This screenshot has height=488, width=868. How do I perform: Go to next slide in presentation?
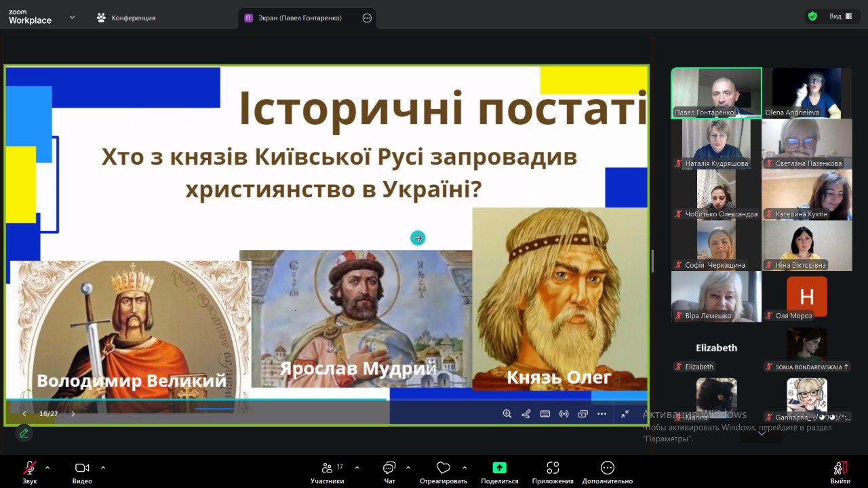(73, 413)
